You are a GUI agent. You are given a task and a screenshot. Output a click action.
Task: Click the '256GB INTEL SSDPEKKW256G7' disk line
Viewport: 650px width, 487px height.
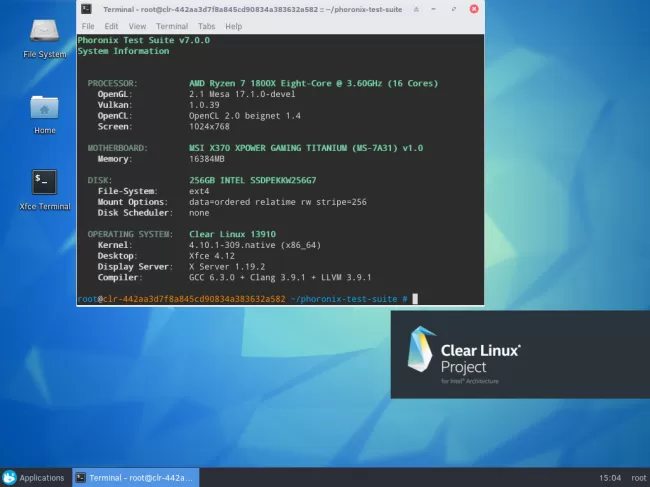coord(252,180)
